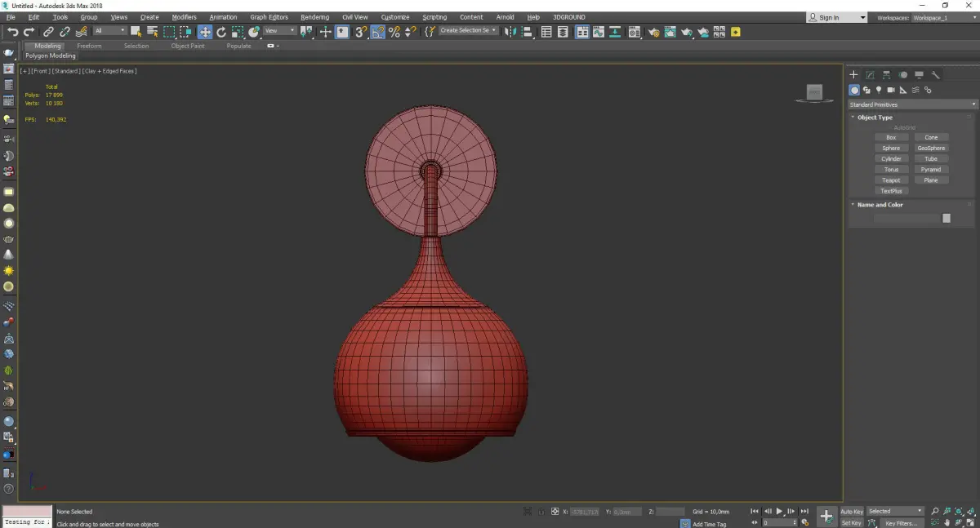Select the Select and Move tool
The width and height of the screenshot is (980, 528).
204,32
